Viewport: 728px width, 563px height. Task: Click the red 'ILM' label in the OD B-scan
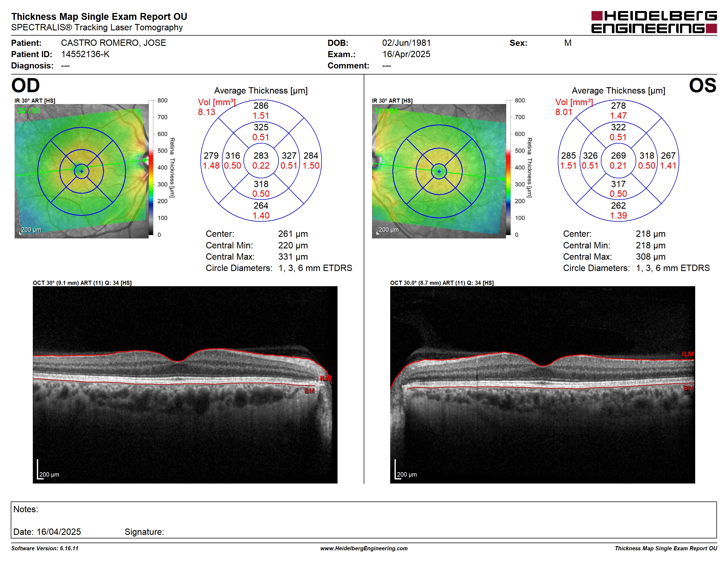[x=326, y=378]
